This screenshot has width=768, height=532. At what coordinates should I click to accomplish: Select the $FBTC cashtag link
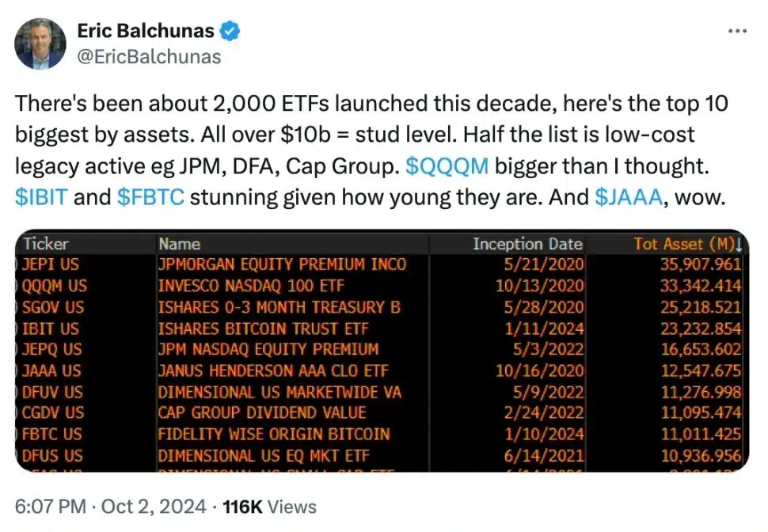(x=150, y=197)
